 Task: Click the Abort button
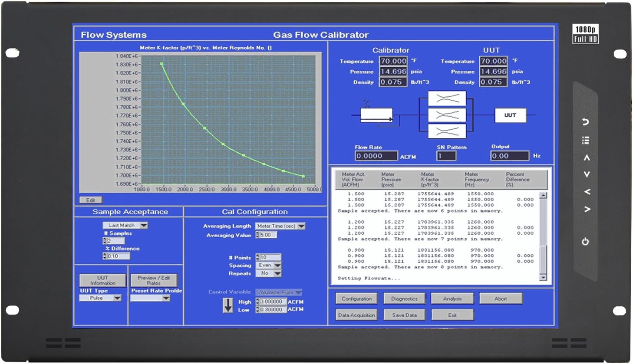pyautogui.click(x=501, y=298)
